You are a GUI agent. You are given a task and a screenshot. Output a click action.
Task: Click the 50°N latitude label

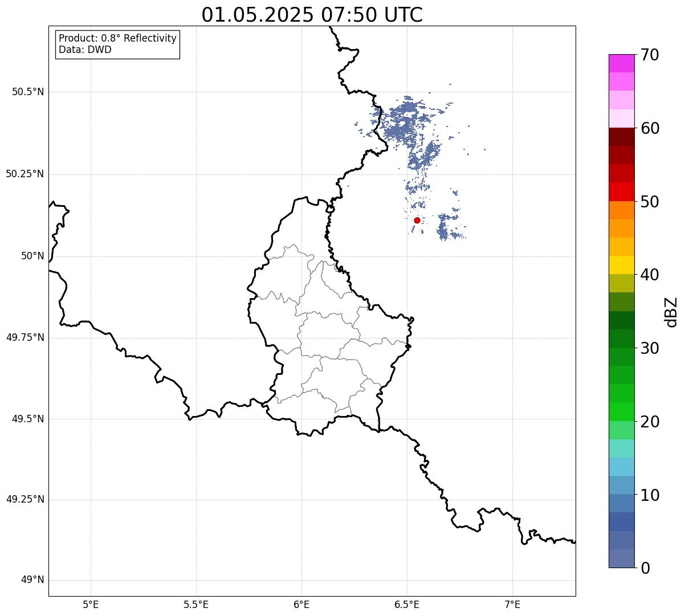32,256
